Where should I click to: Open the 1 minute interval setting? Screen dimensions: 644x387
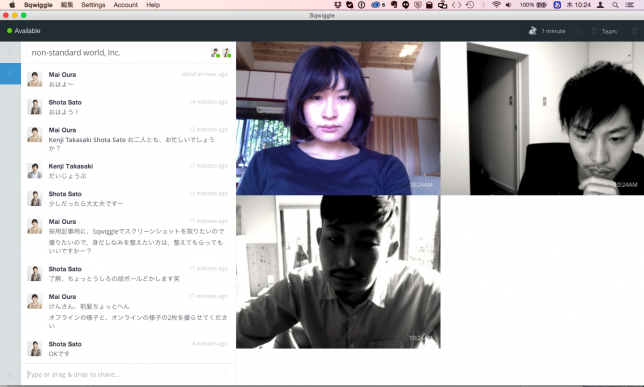(553, 31)
